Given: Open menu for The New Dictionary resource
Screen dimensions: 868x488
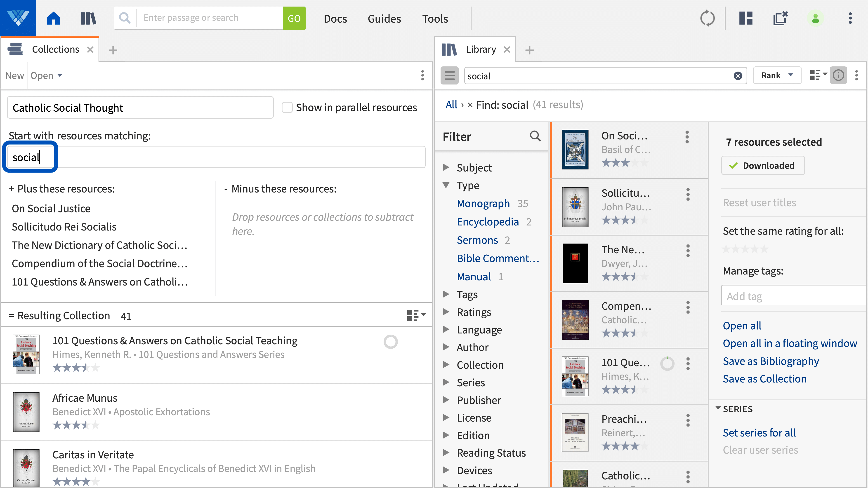Looking at the screenshot, I should (688, 251).
